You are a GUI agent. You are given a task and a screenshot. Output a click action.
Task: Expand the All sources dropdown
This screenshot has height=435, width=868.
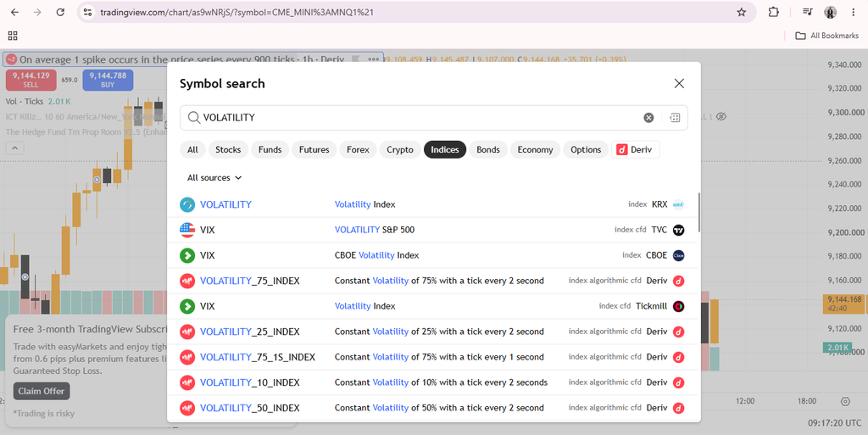click(x=214, y=178)
